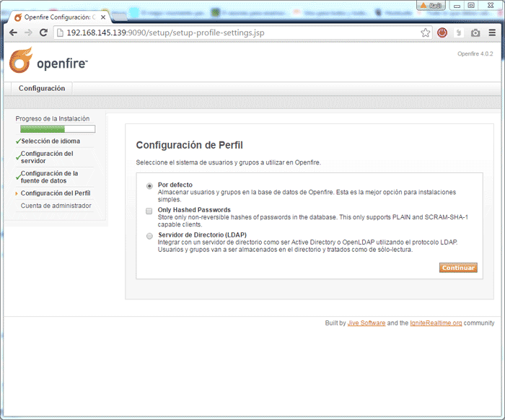505x420 pixels.
Task: Switch to the Openfire Configuración browser tab
Action: pyautogui.click(x=59, y=17)
